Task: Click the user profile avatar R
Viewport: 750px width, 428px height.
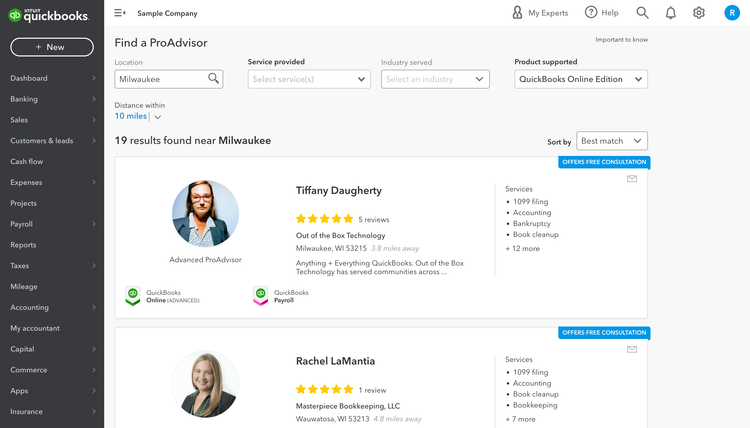Action: [x=732, y=13]
